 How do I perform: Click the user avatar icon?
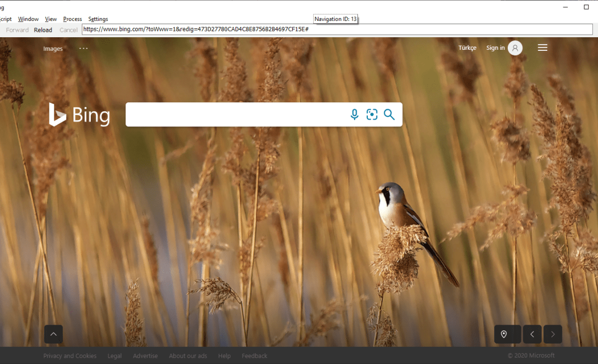tap(515, 48)
